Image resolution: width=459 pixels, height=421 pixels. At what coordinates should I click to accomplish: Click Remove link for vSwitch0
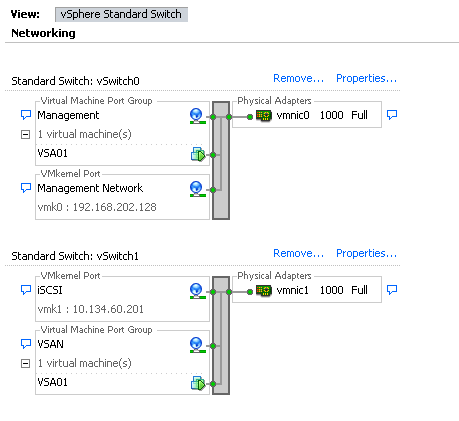[298, 78]
